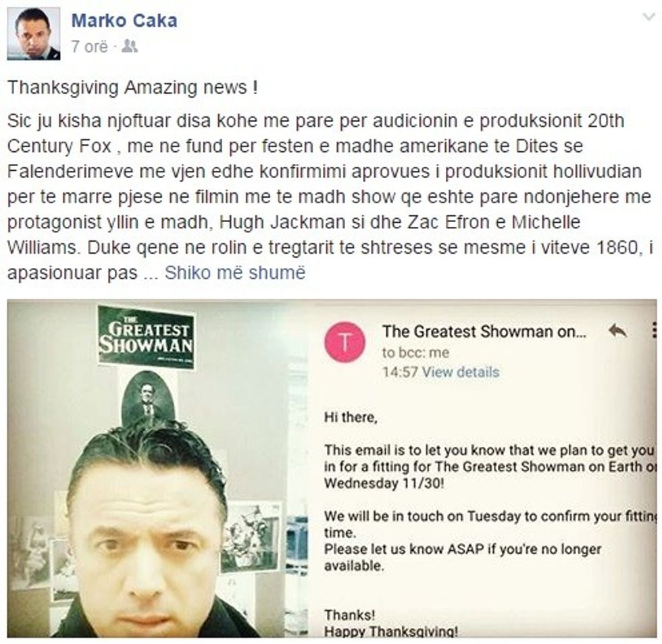Click the friends audience icon
Screen dimensions: 662x644
tap(130, 46)
